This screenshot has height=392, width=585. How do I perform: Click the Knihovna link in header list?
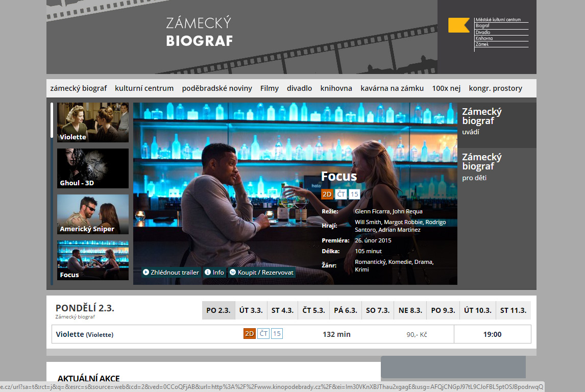(x=484, y=38)
